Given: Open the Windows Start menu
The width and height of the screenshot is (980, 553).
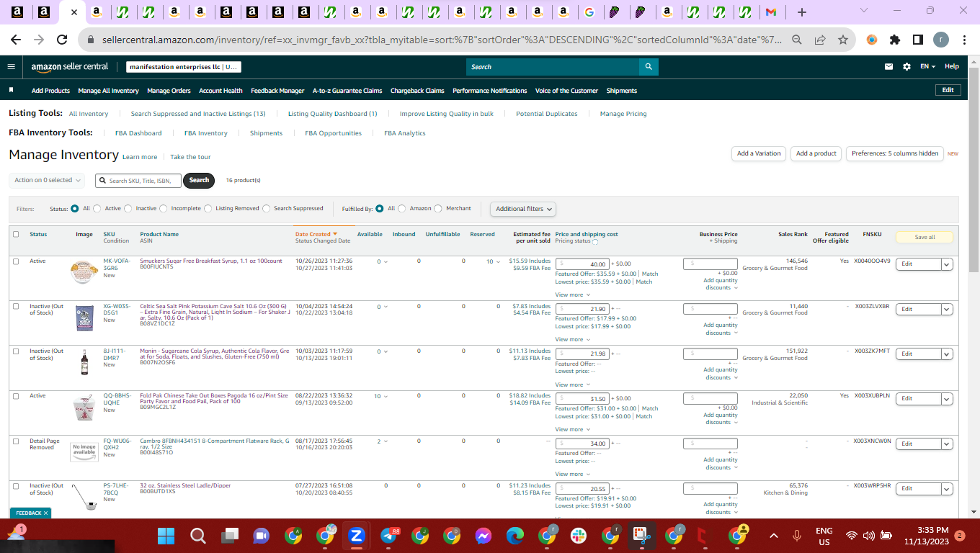Looking at the screenshot, I should point(166,536).
